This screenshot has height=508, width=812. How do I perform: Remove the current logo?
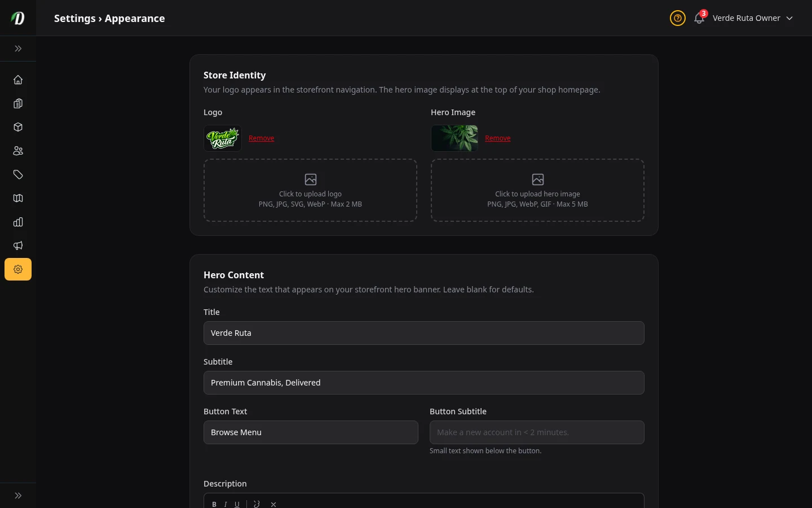click(x=262, y=138)
